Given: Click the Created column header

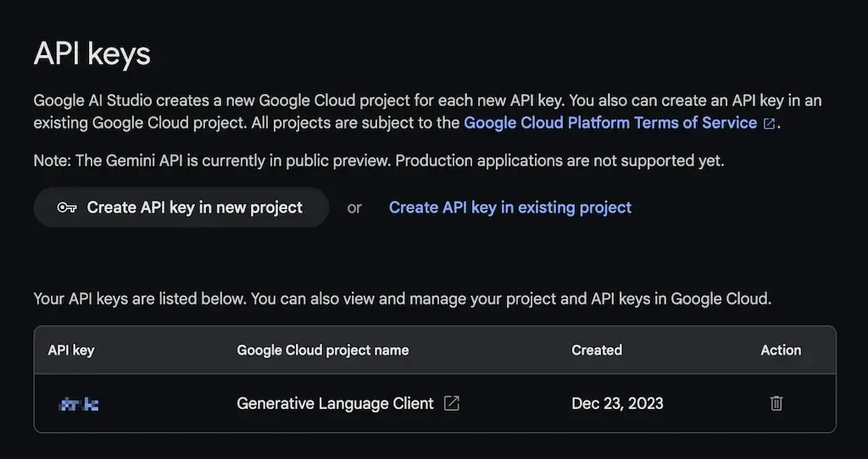Looking at the screenshot, I should coord(597,350).
